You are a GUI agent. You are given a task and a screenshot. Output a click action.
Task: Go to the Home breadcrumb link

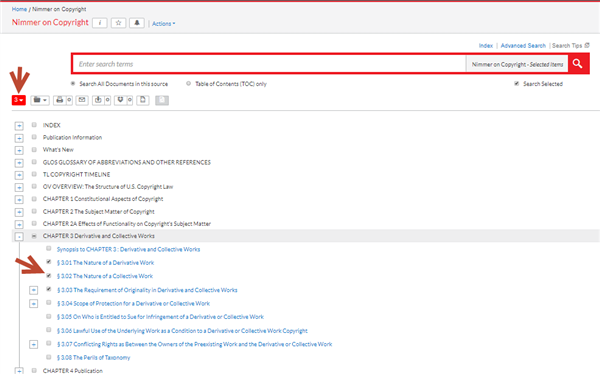pyautogui.click(x=19, y=9)
